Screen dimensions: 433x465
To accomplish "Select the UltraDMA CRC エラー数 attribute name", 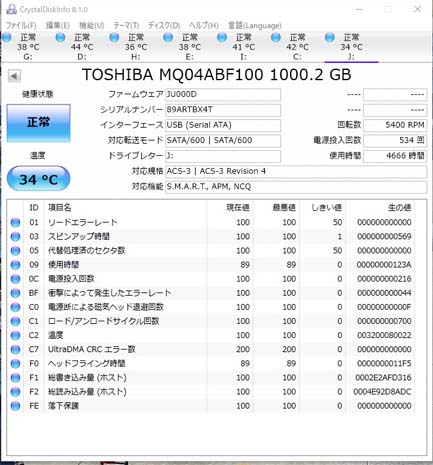I will point(92,349).
